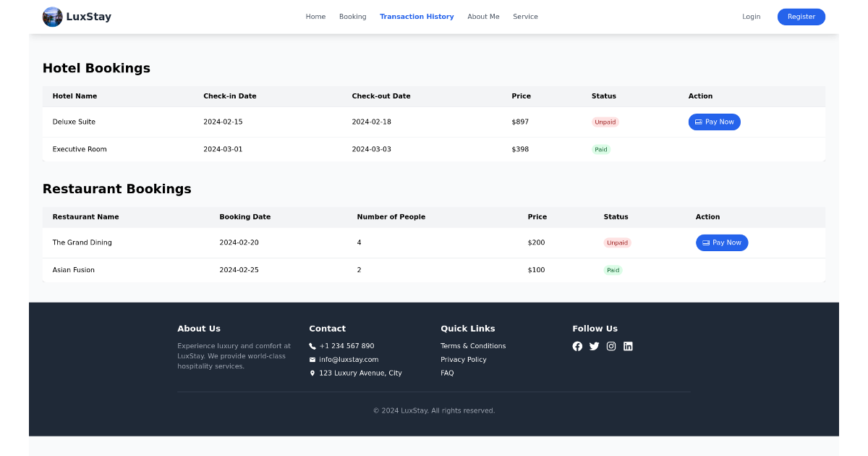Switch to the Booking tab

[x=352, y=16]
